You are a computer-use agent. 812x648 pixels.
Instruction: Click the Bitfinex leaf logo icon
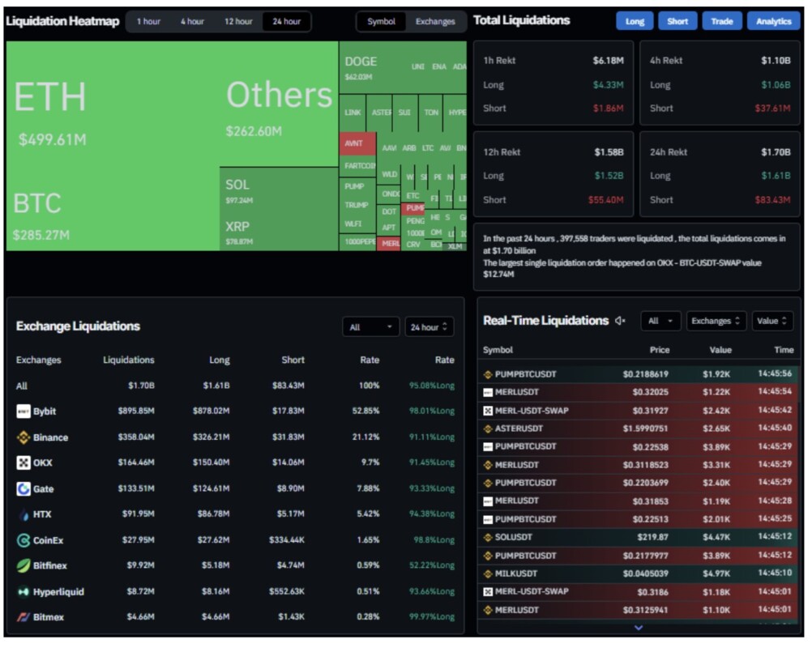coord(24,565)
